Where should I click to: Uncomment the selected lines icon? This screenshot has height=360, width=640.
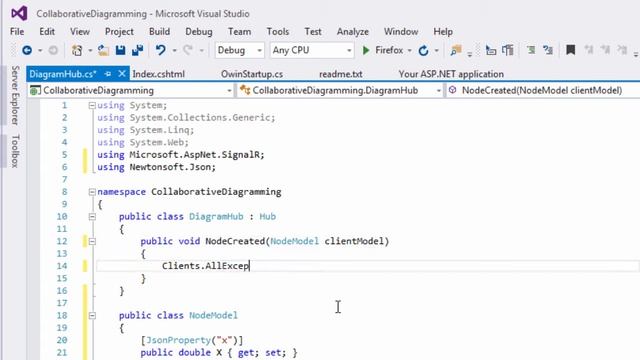548,51
